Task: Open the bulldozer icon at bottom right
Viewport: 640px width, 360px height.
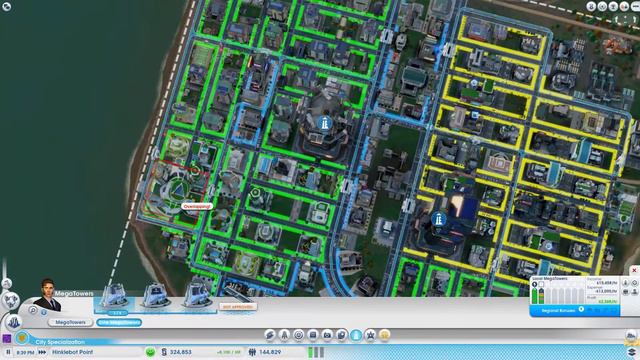Action: click(x=631, y=336)
